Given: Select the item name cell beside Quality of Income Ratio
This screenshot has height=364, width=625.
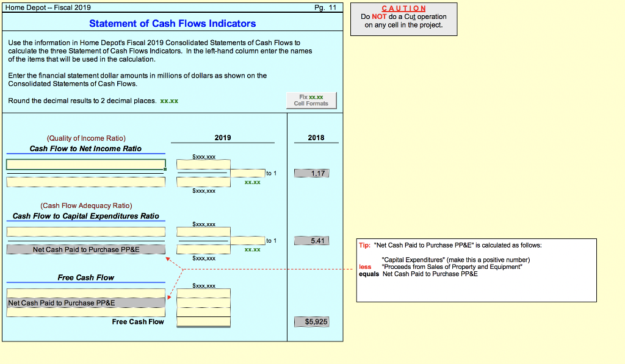Looking at the screenshot, I should click(85, 164).
